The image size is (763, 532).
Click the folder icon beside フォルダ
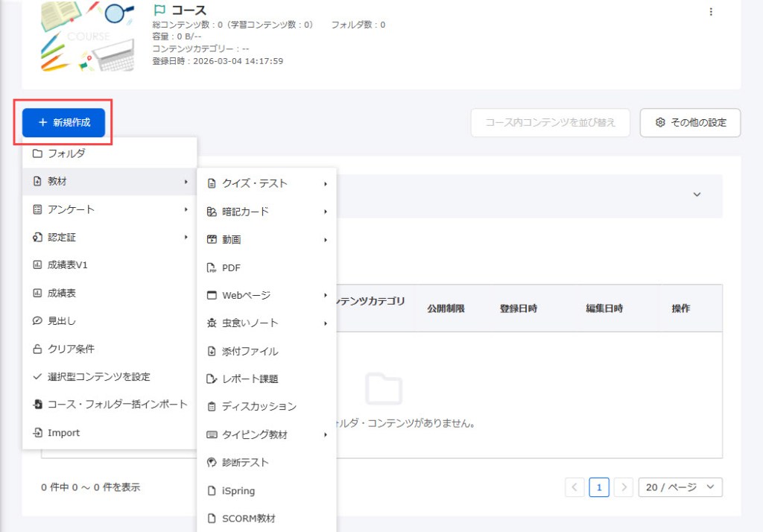pyautogui.click(x=37, y=153)
